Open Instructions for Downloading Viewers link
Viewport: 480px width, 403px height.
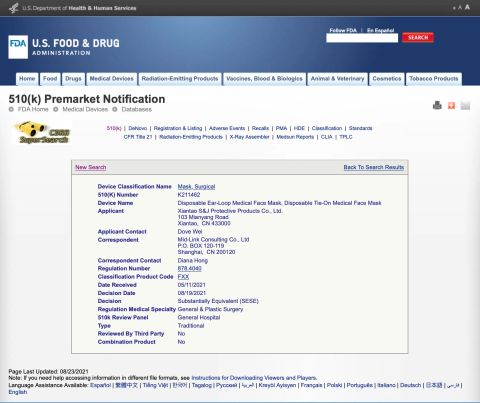pyautogui.click(x=254, y=378)
